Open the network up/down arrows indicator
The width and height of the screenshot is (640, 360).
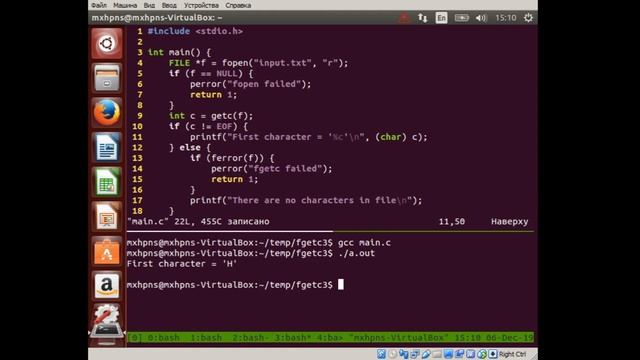[x=422, y=18]
